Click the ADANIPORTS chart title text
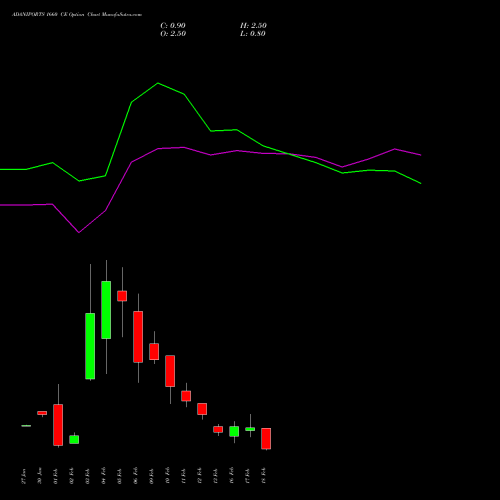Image resolution: width=500 pixels, height=500 pixels. [77, 15]
